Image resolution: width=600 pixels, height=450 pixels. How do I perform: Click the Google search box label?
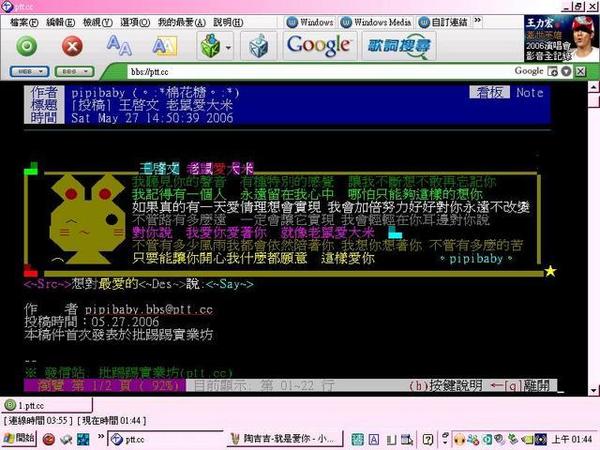pos(528,71)
